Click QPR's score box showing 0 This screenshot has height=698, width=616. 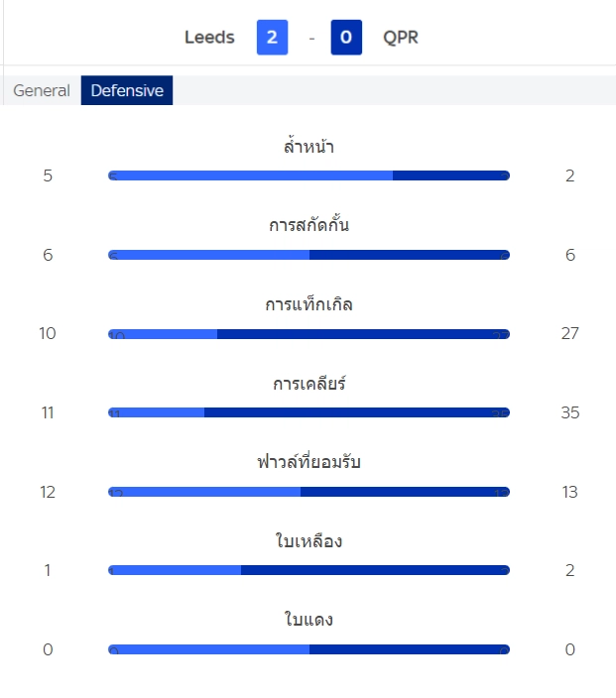346,38
